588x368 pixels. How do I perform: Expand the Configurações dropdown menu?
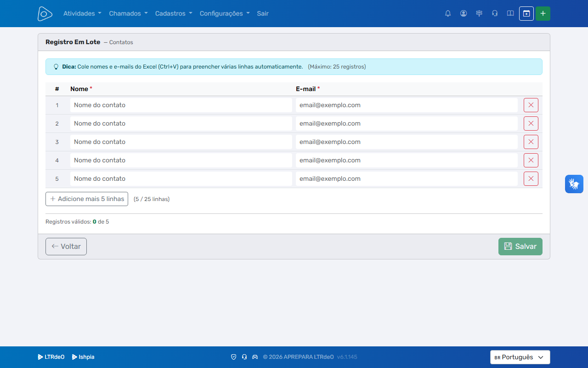(225, 13)
